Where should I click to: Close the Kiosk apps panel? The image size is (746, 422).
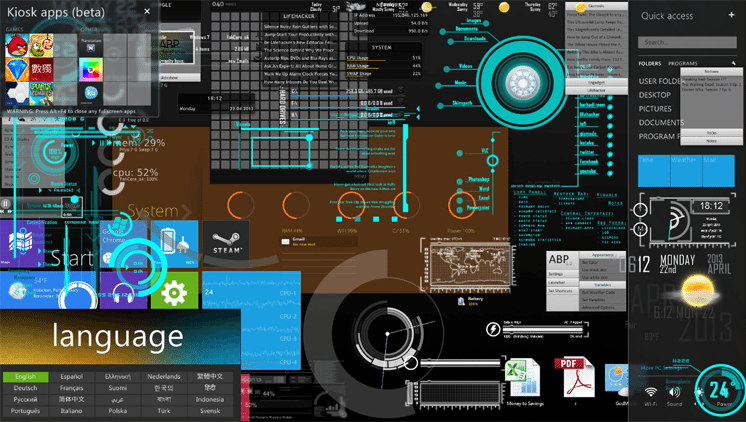(x=147, y=11)
